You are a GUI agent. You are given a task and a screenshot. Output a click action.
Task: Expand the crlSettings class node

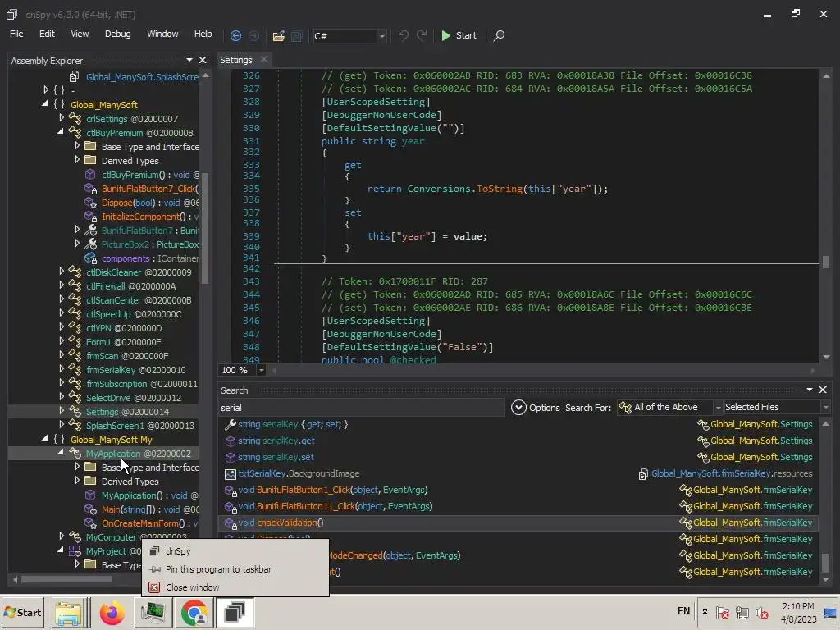click(61, 118)
